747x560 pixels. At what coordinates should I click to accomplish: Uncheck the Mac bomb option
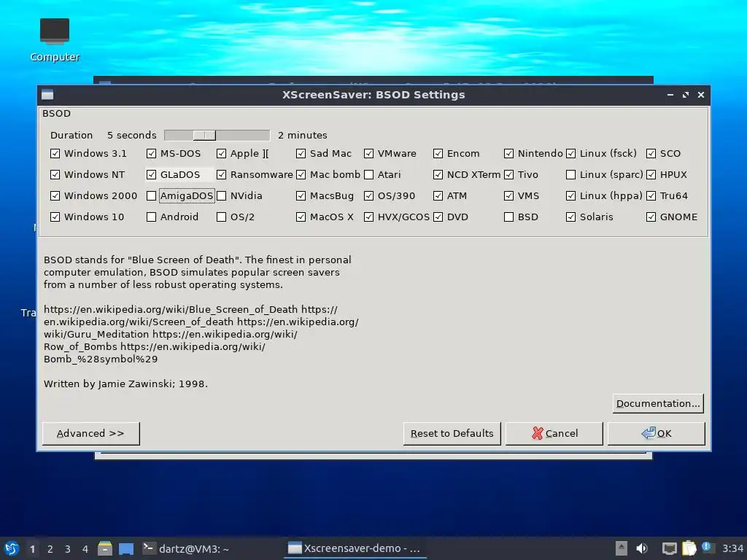(x=301, y=175)
